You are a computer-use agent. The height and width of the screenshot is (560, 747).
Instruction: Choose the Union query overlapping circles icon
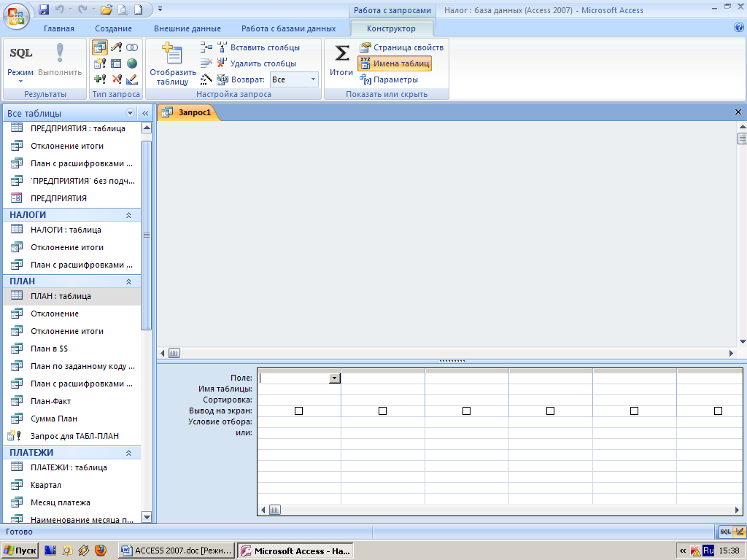click(132, 47)
